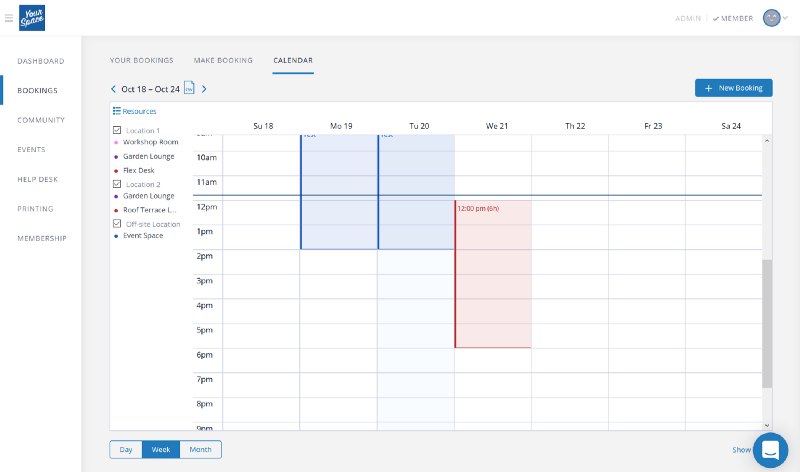Click calendar scrollbar up arrow
Viewport: 800px width, 472px height.
point(767,140)
